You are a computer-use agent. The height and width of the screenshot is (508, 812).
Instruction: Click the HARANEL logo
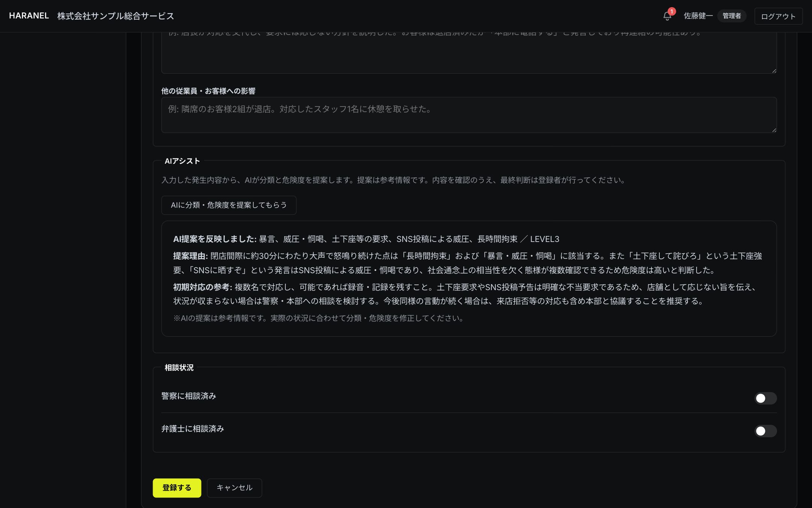(x=29, y=16)
